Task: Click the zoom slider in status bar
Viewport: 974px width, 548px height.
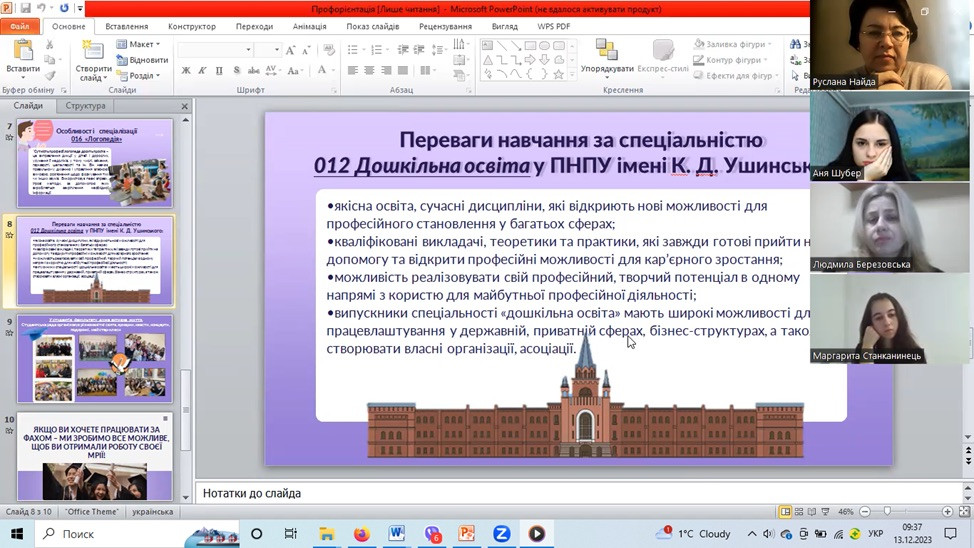Action: (x=887, y=511)
